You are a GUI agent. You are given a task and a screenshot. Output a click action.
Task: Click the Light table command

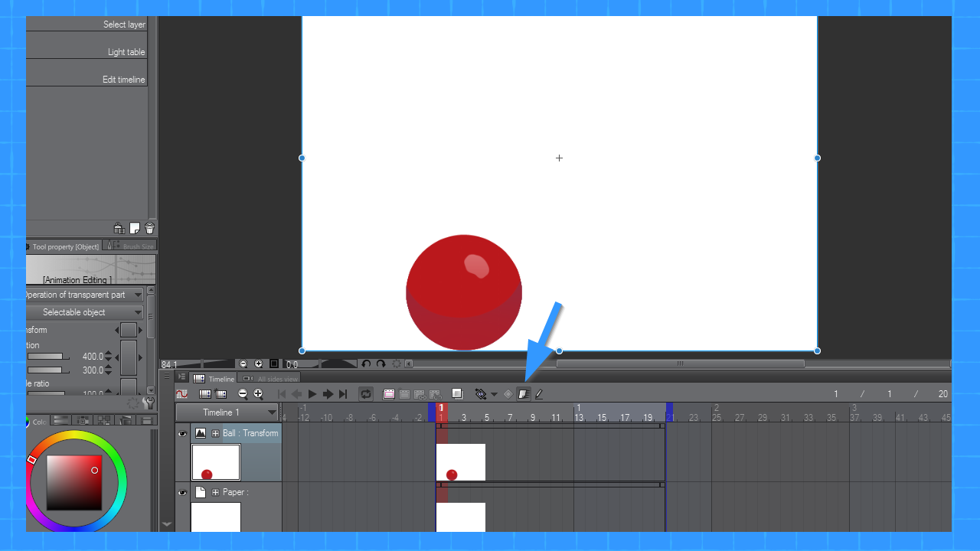(126, 52)
